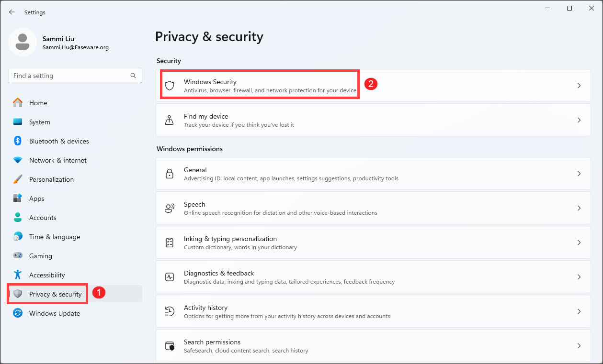Open the System section in sidebar

pos(39,122)
